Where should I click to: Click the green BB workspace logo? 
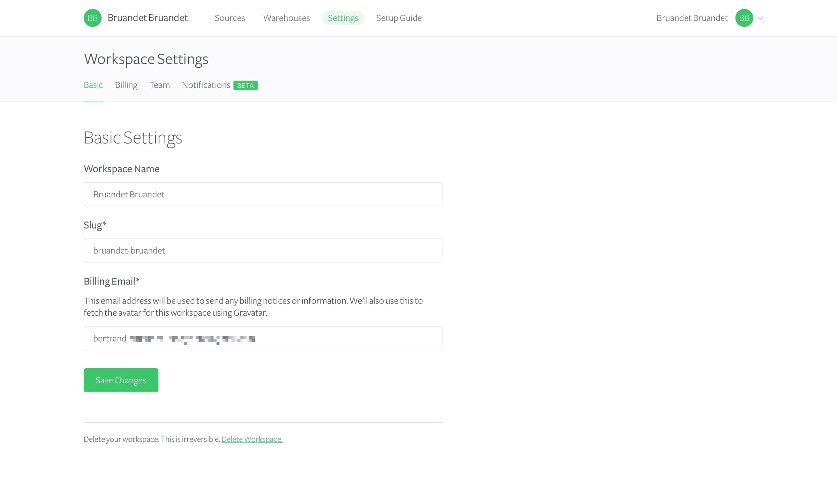click(x=92, y=18)
